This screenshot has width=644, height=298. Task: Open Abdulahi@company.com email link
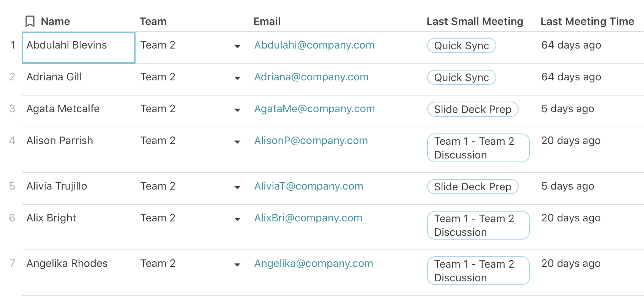click(x=314, y=45)
